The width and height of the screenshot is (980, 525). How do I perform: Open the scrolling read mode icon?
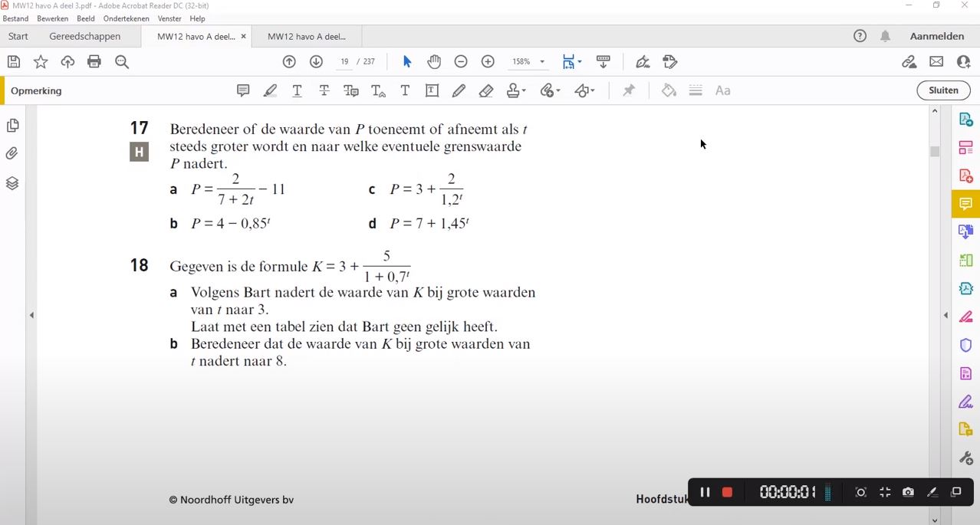click(x=603, y=62)
